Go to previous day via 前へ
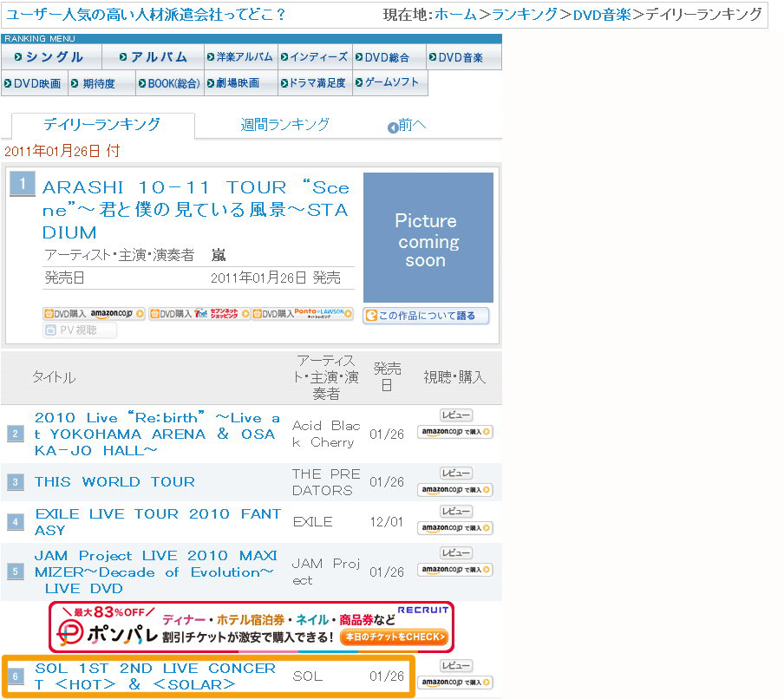 412,125
